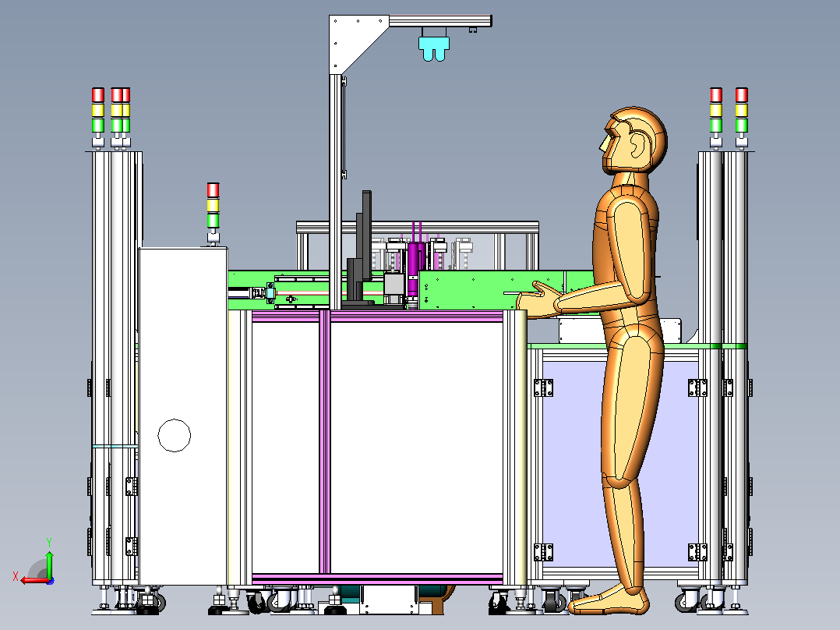Click the signal tower light above the white cabinet
The height and width of the screenshot is (630, 840).
coord(214,214)
